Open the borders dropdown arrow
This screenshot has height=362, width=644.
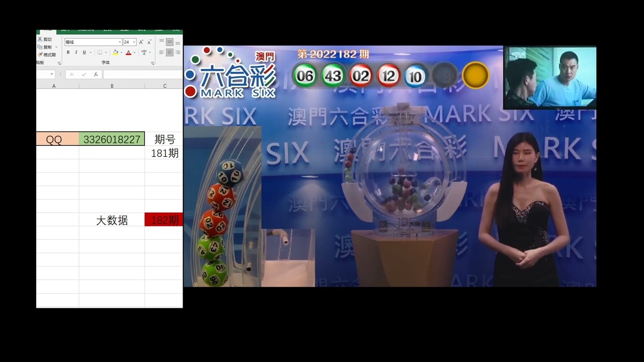pyautogui.click(x=106, y=52)
